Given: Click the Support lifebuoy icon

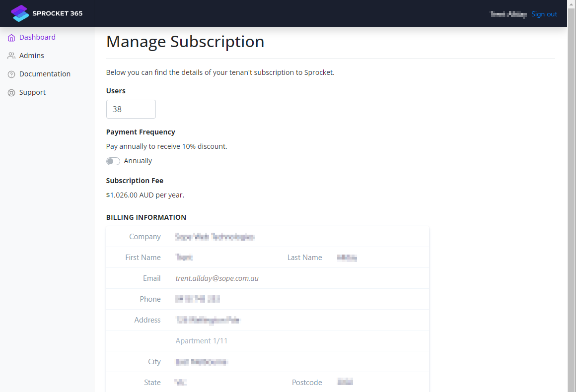Looking at the screenshot, I should click(11, 93).
